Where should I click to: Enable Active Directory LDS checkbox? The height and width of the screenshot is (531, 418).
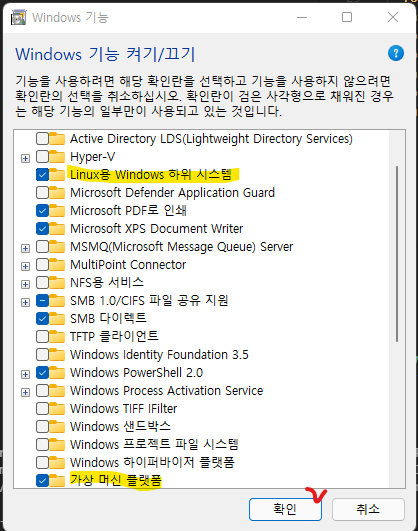tap(42, 139)
